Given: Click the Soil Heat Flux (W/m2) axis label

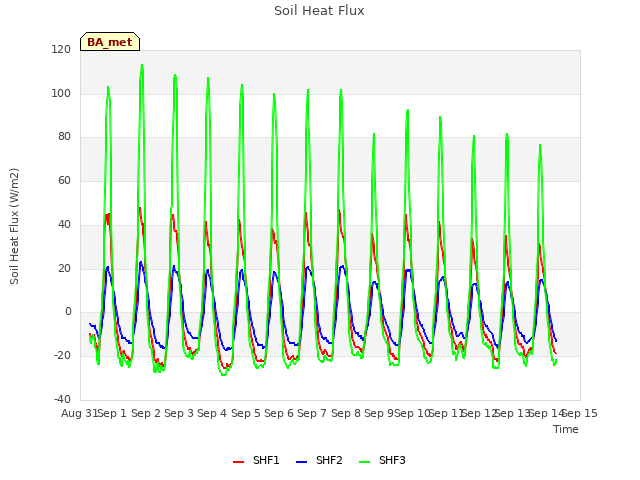Looking at the screenshot, I should click(14, 226).
